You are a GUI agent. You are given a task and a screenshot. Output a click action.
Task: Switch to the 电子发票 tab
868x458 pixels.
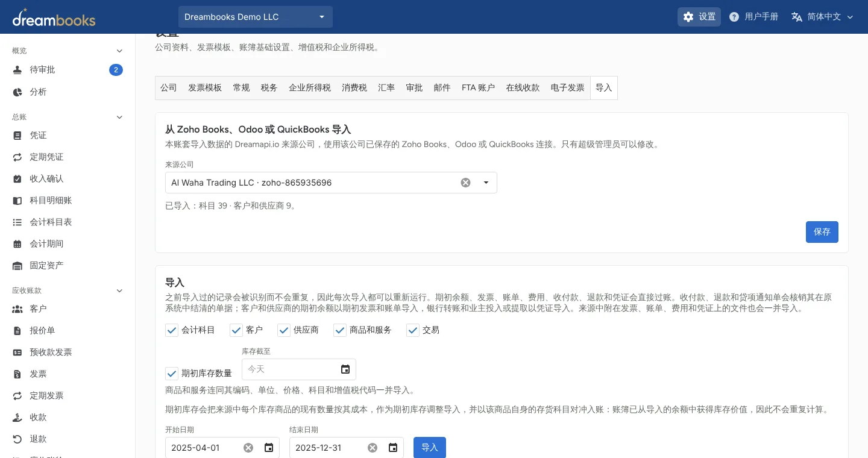click(x=568, y=88)
